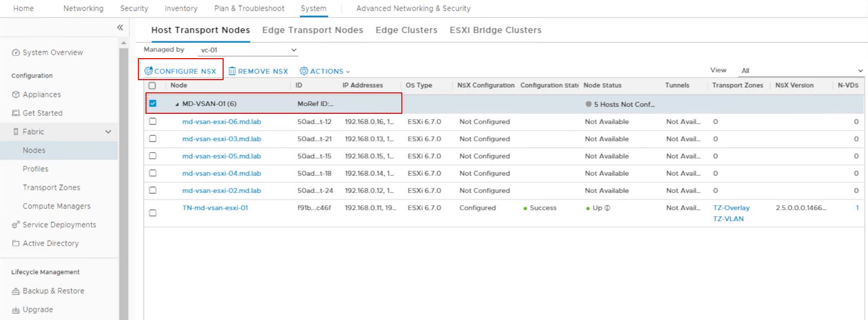Open the Home menu

23,9
